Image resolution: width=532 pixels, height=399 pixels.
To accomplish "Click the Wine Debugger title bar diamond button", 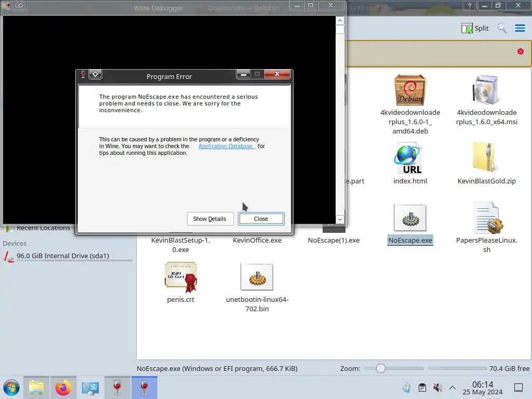I will [x=20, y=5].
